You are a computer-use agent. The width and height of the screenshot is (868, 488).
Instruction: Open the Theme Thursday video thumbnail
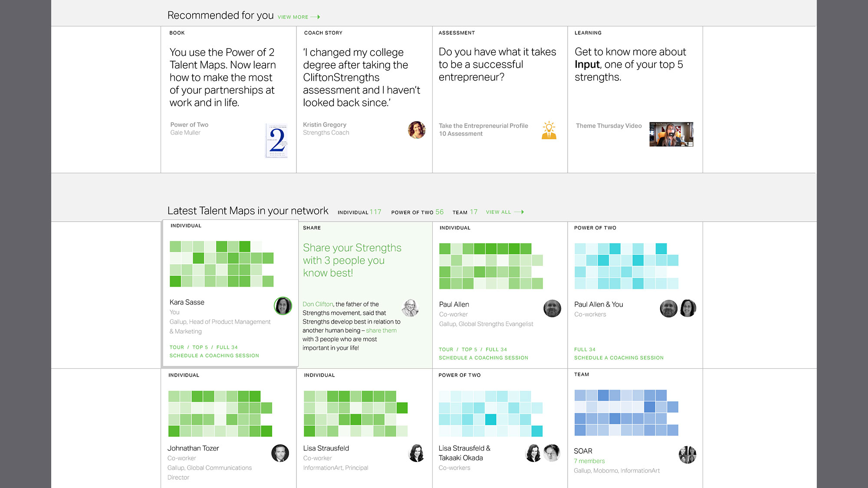671,134
